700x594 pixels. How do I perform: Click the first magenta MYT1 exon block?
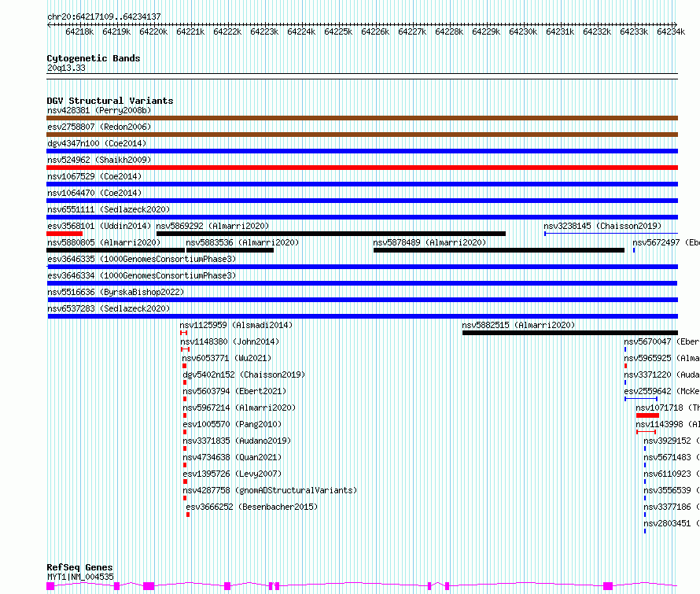coord(50,586)
